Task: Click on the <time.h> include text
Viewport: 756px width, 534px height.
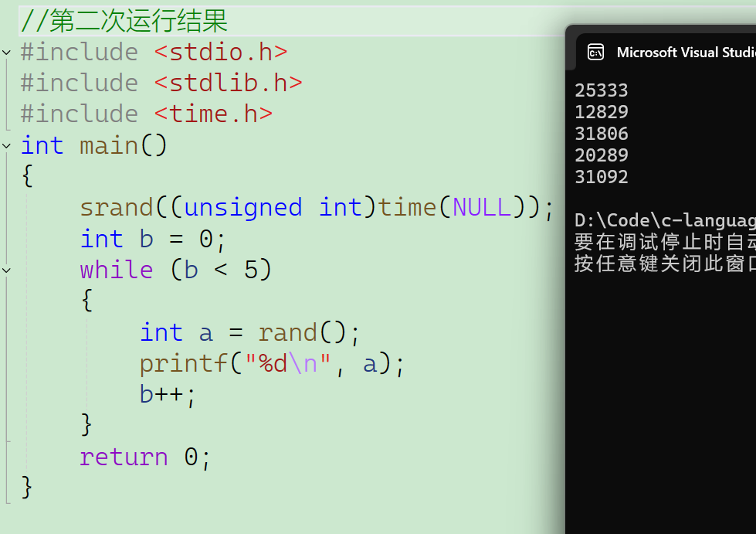Action: pyautogui.click(x=213, y=114)
